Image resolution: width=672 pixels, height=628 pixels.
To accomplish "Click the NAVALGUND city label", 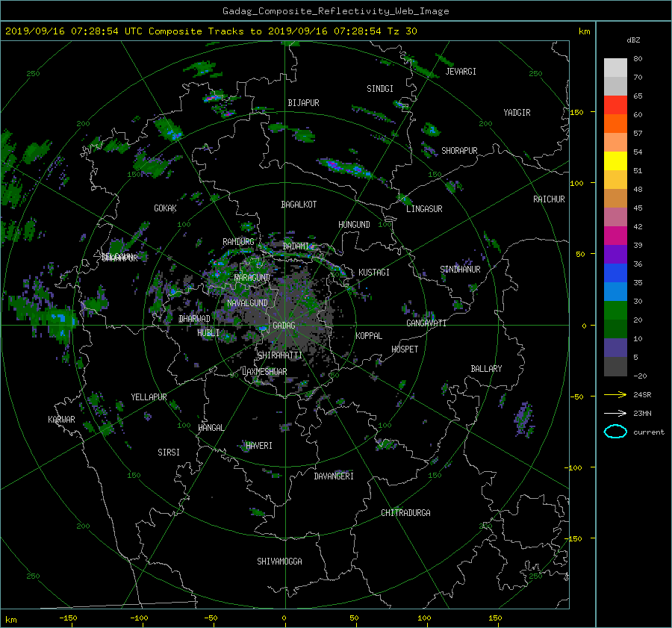I will click(247, 303).
